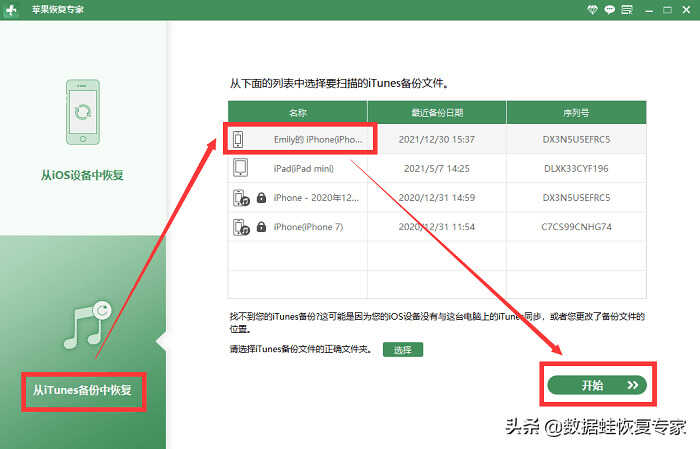Viewport: 700px width, 449px height.
Task: Click date 2021/12/30 15:37
Action: click(437, 140)
